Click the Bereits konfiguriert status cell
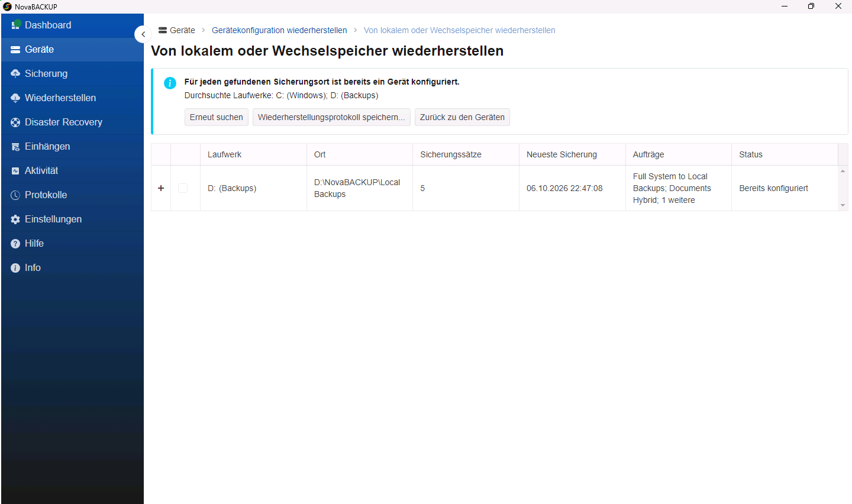Image resolution: width=852 pixels, height=504 pixels. [785, 188]
